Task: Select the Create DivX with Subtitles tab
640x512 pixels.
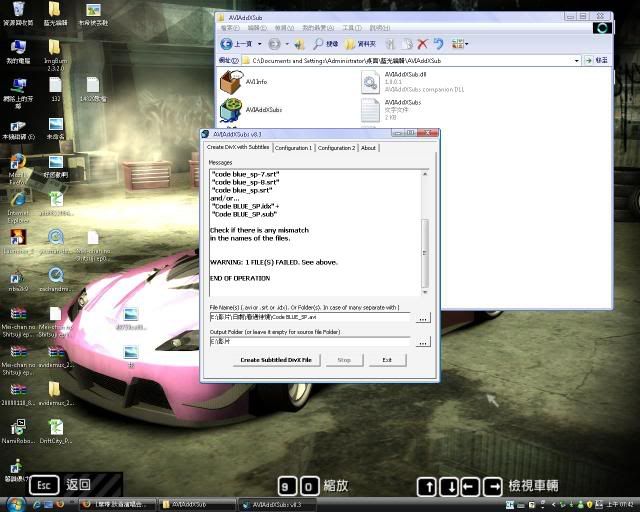Action: coord(238,147)
